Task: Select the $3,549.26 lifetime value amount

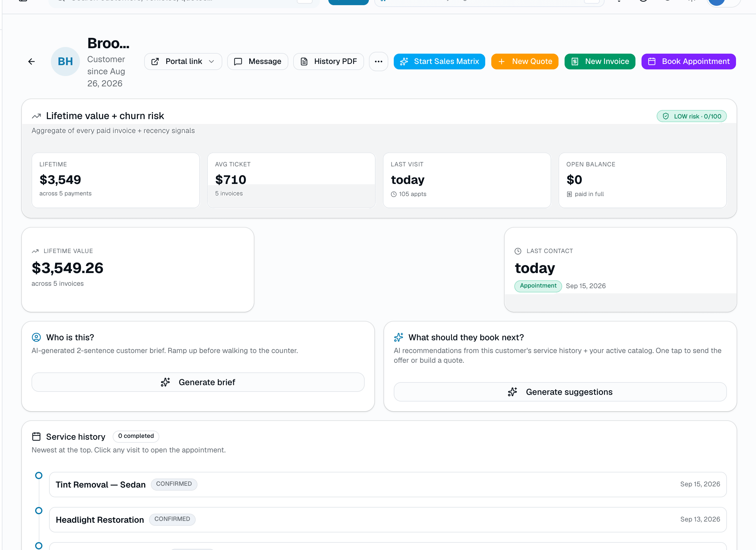Action: (68, 268)
